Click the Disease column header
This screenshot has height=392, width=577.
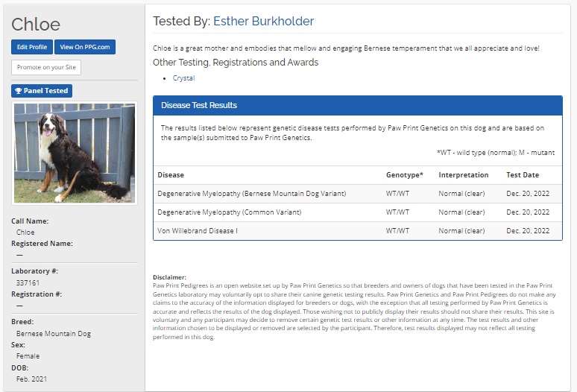point(171,175)
